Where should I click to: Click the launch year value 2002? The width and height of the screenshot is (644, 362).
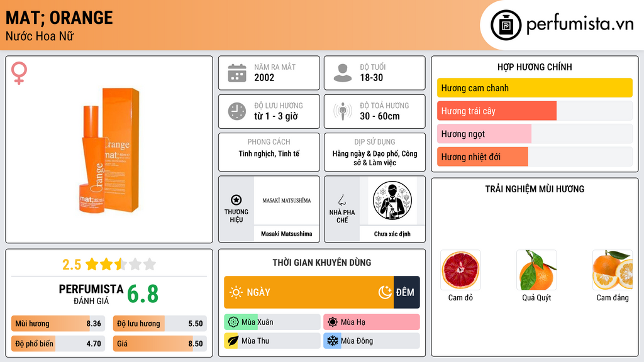click(264, 77)
